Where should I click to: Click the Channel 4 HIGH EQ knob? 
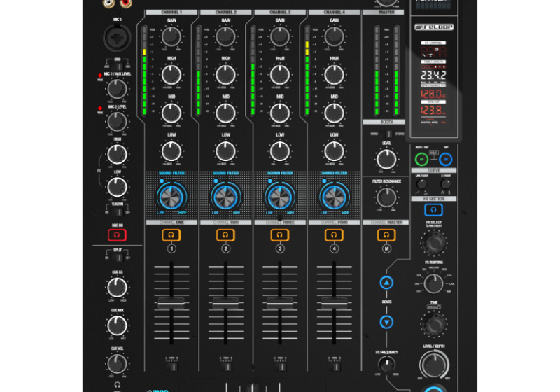(335, 75)
